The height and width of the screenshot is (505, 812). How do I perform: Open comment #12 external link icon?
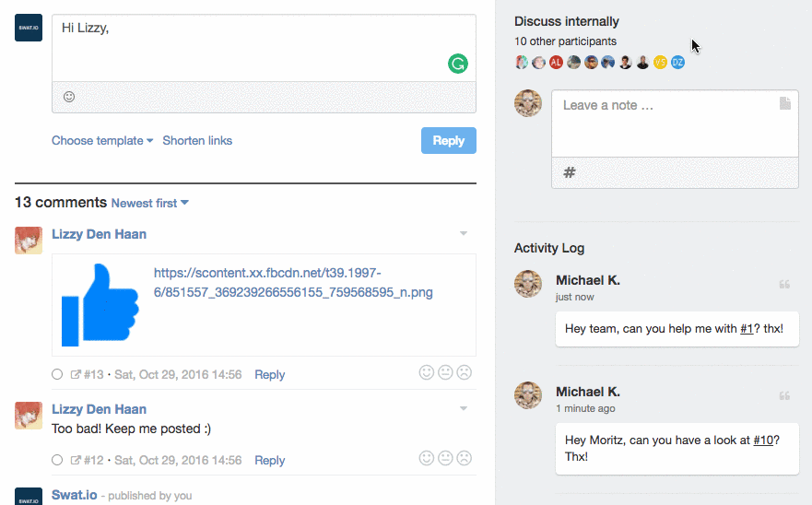coord(76,460)
